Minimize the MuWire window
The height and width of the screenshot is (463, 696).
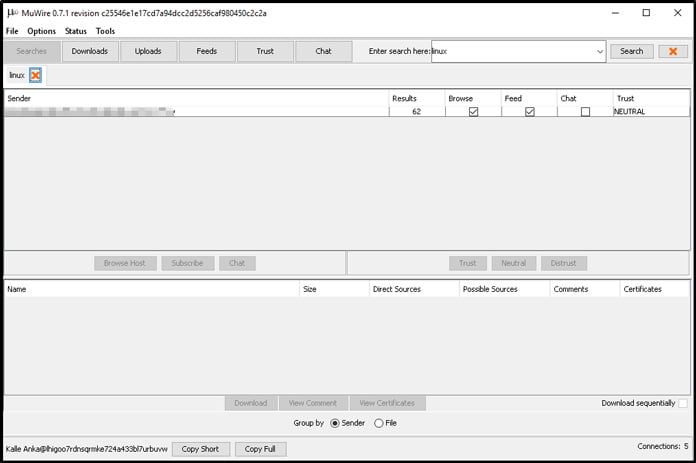[x=615, y=13]
